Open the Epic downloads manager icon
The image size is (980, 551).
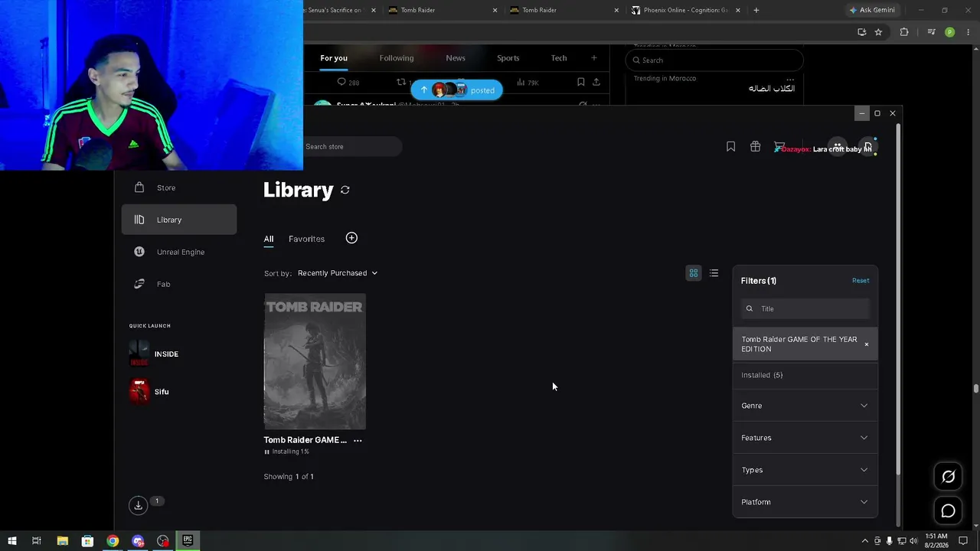[139, 505]
